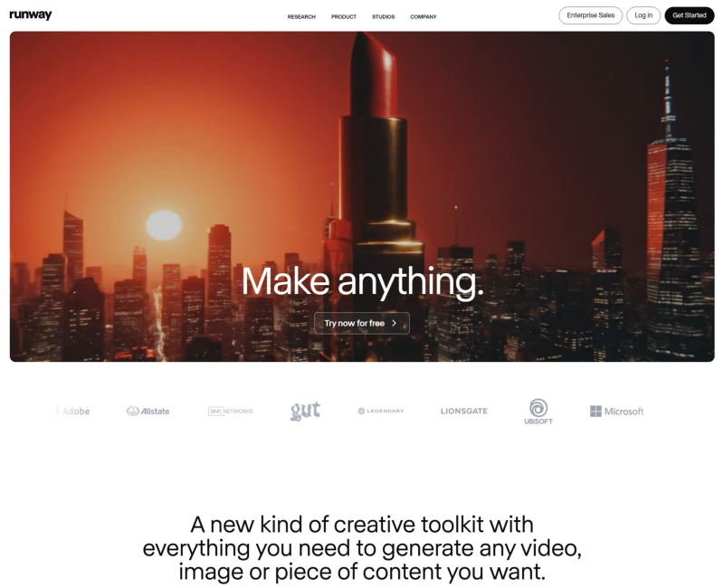Click the Legendary logo

click(381, 411)
